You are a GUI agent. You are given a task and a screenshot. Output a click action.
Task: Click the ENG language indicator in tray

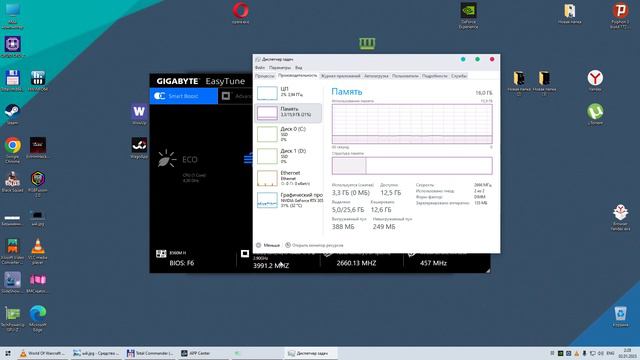click(610, 353)
